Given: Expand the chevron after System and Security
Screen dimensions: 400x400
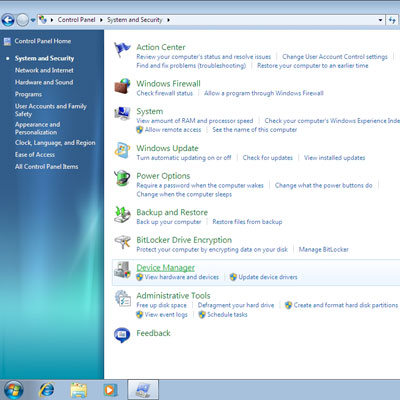Looking at the screenshot, I should click(168, 20).
